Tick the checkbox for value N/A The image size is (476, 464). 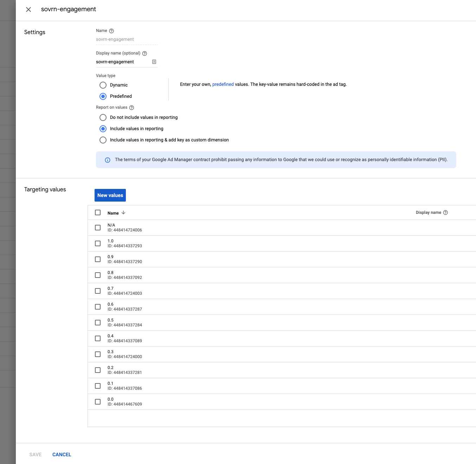tap(98, 228)
